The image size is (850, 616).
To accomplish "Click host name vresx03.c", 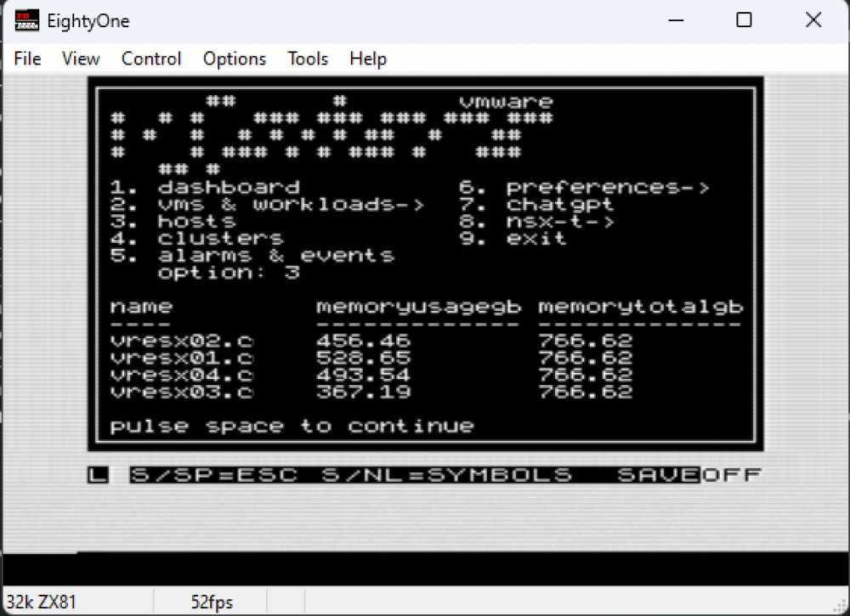I will (182, 392).
